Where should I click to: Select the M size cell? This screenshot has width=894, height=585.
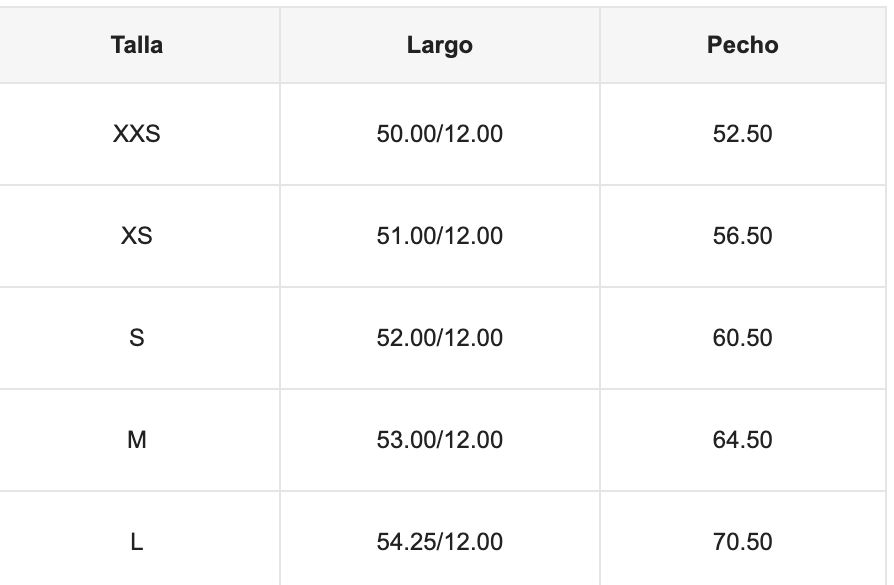137,440
